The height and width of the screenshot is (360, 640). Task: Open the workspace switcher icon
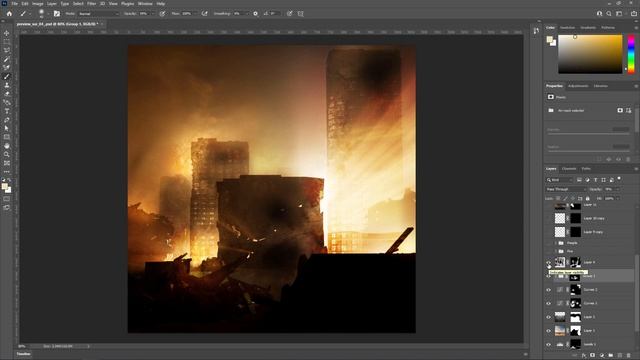pos(620,13)
